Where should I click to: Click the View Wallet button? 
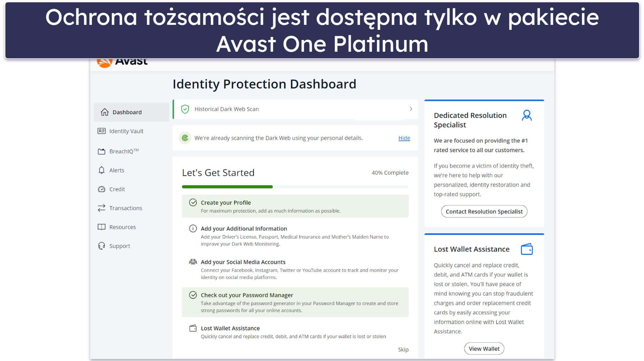[x=484, y=349]
